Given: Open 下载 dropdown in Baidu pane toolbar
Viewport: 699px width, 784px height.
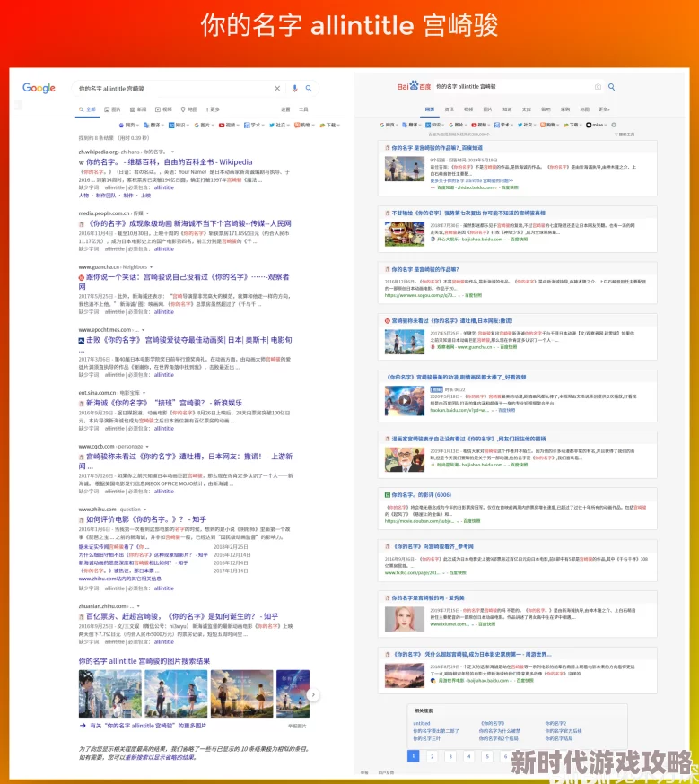Looking at the screenshot, I should pos(572,125).
